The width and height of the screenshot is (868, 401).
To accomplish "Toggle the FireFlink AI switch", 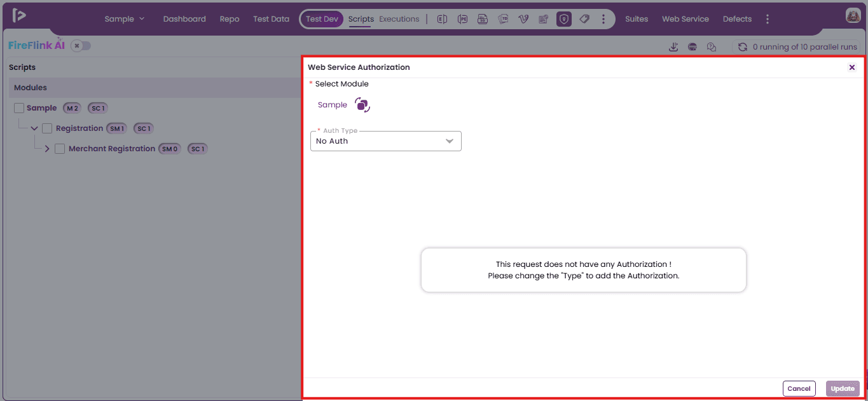I will (x=81, y=46).
